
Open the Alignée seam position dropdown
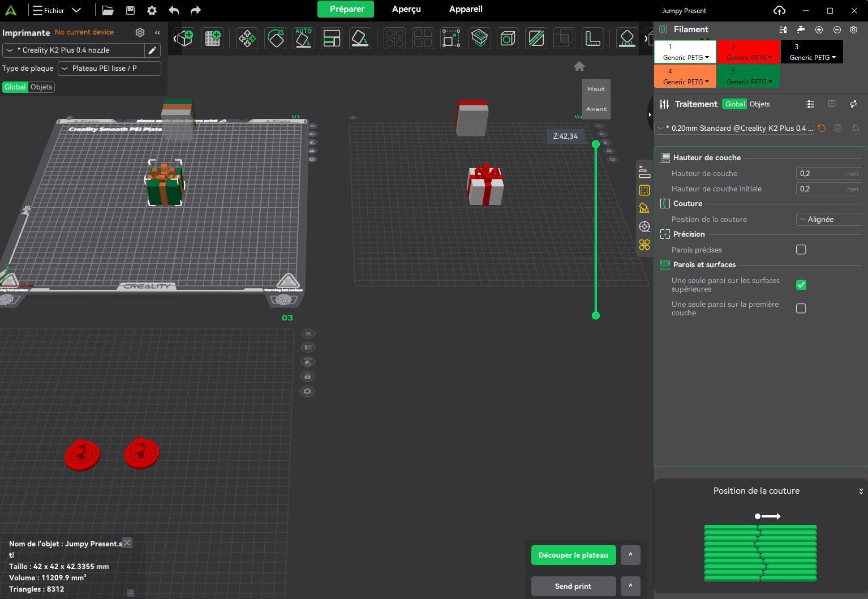click(829, 220)
